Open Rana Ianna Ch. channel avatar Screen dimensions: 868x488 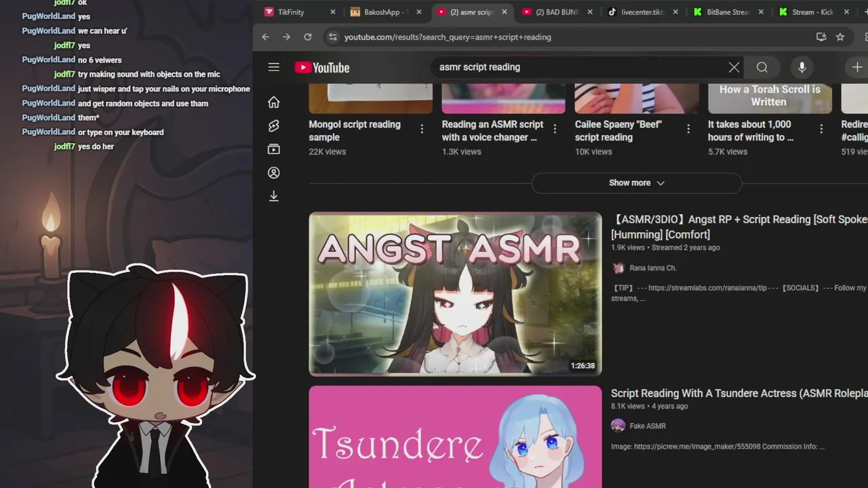618,268
